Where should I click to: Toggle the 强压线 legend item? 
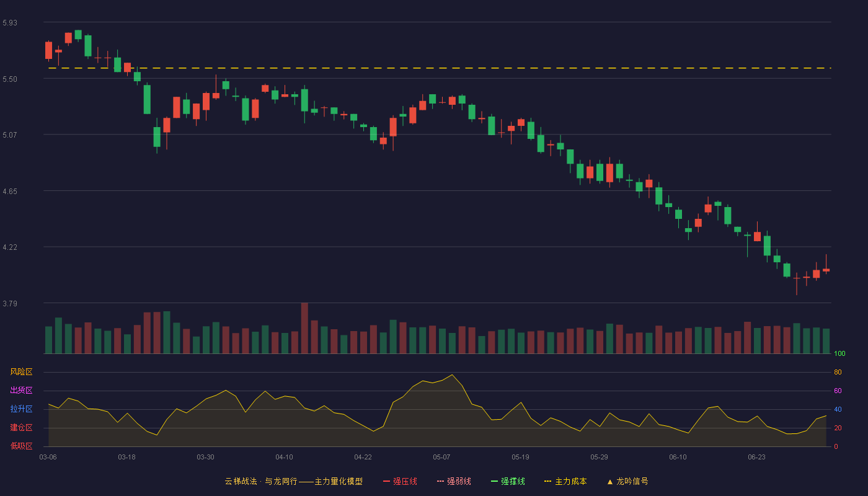click(x=400, y=481)
